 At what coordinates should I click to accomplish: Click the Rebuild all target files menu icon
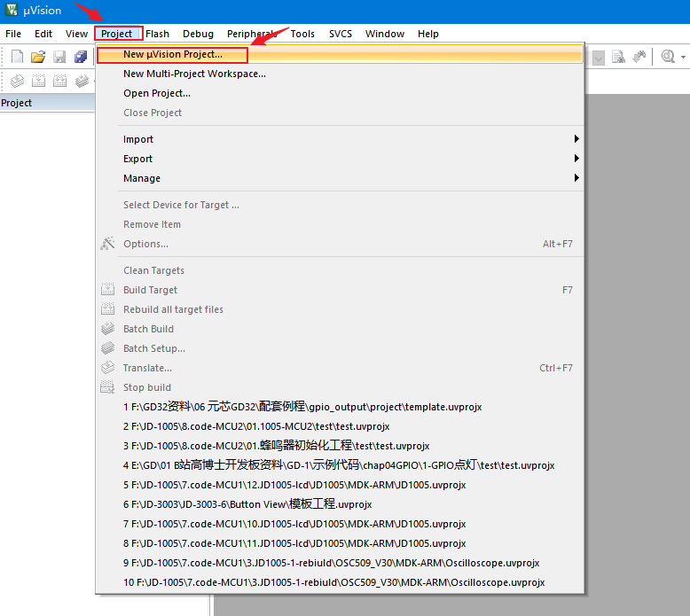click(x=107, y=309)
